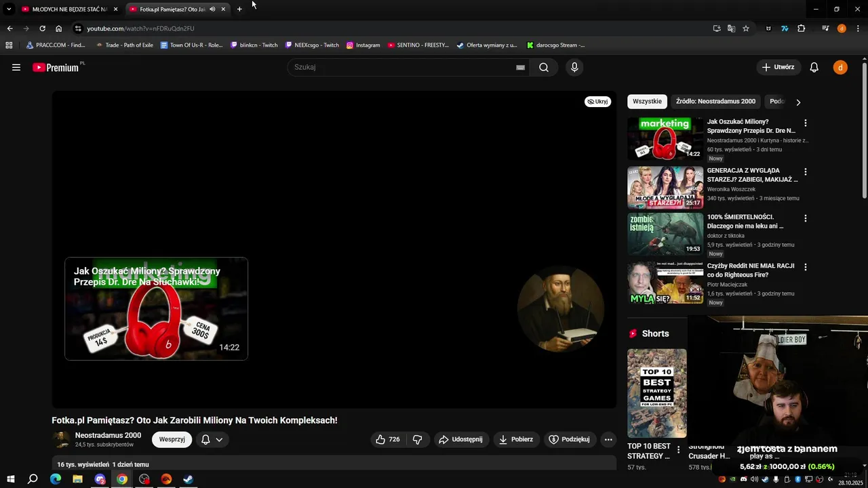Image resolution: width=868 pixels, height=488 pixels.
Task: Open TOP 10 BEST STRATEGY GAMES short thumbnail
Action: point(657,393)
